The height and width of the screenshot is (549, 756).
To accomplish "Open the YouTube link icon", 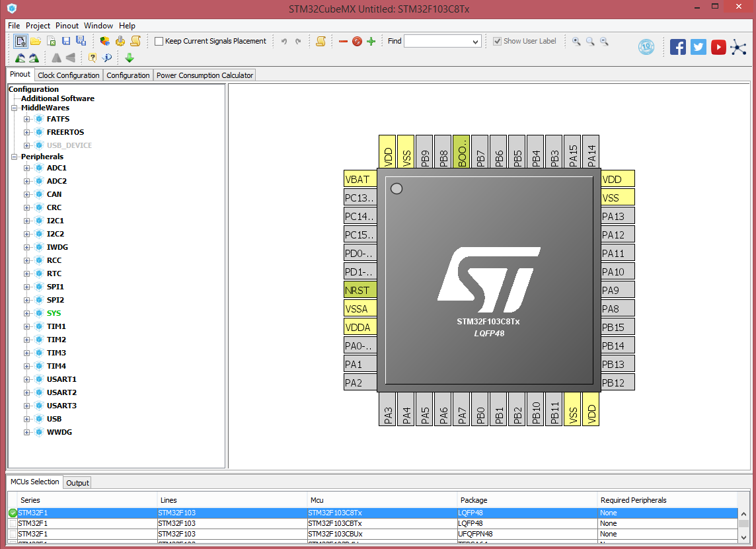I will [x=718, y=47].
